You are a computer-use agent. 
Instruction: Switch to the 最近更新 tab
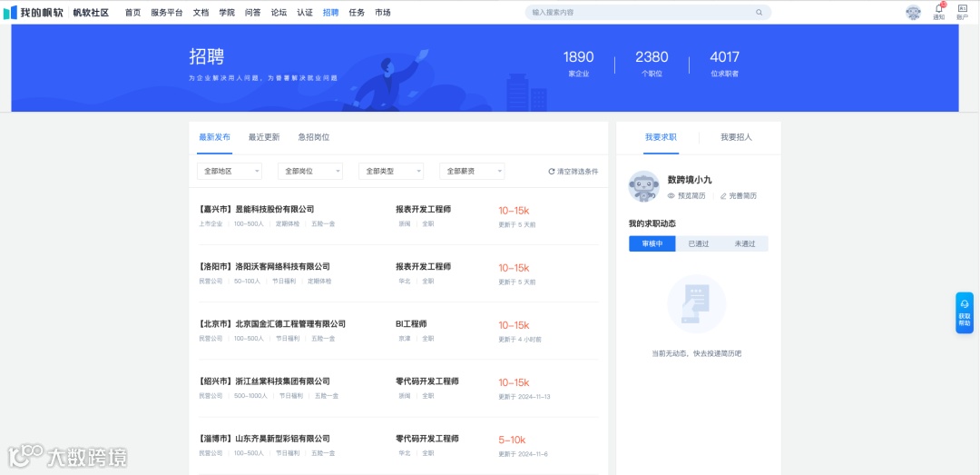tap(264, 137)
